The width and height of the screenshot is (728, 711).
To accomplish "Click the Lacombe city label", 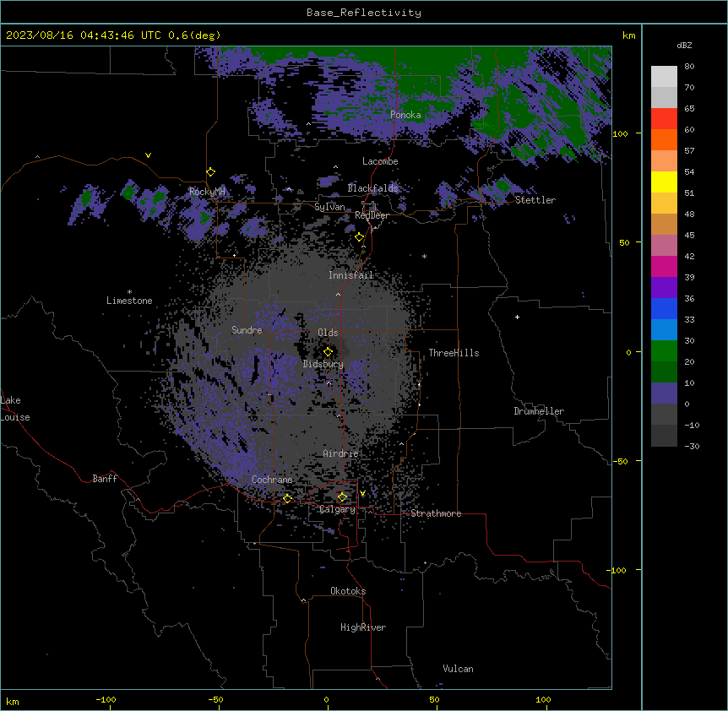I will point(380,161).
